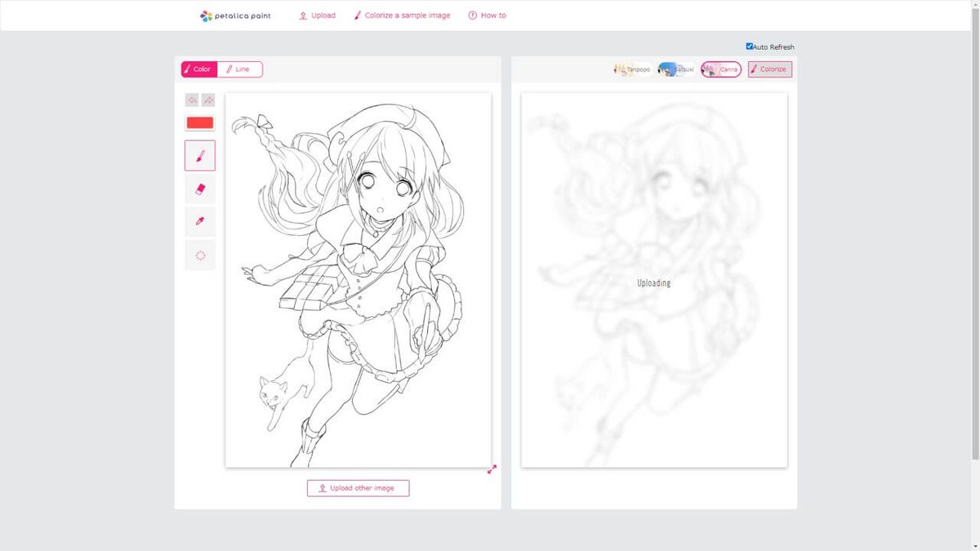Choose the Canna colorization style
The height and width of the screenshot is (551, 980).
click(721, 69)
